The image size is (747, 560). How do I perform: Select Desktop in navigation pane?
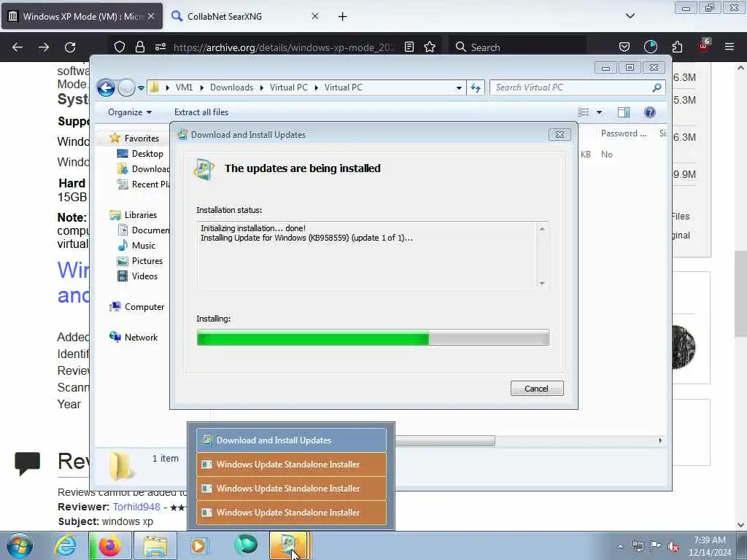coord(147,154)
